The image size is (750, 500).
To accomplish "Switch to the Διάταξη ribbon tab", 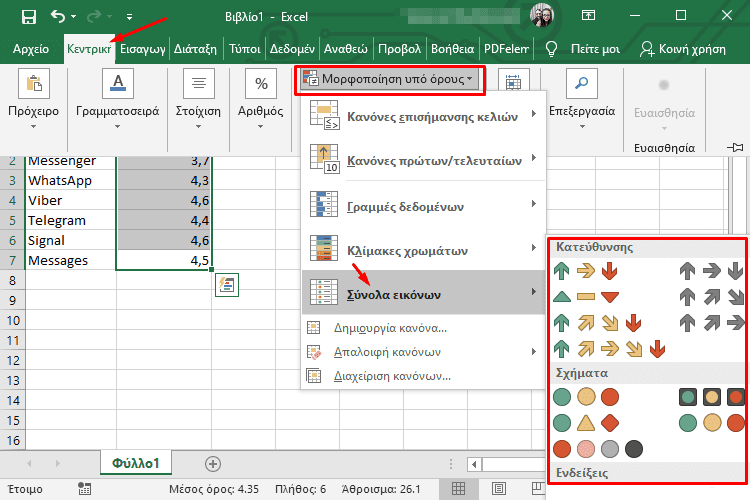I will [195, 49].
